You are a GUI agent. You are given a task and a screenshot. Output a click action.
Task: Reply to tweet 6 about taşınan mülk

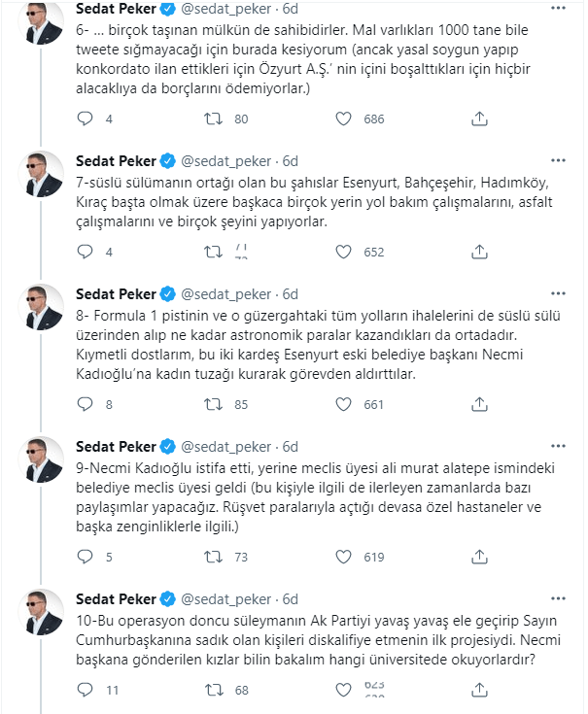(x=85, y=119)
